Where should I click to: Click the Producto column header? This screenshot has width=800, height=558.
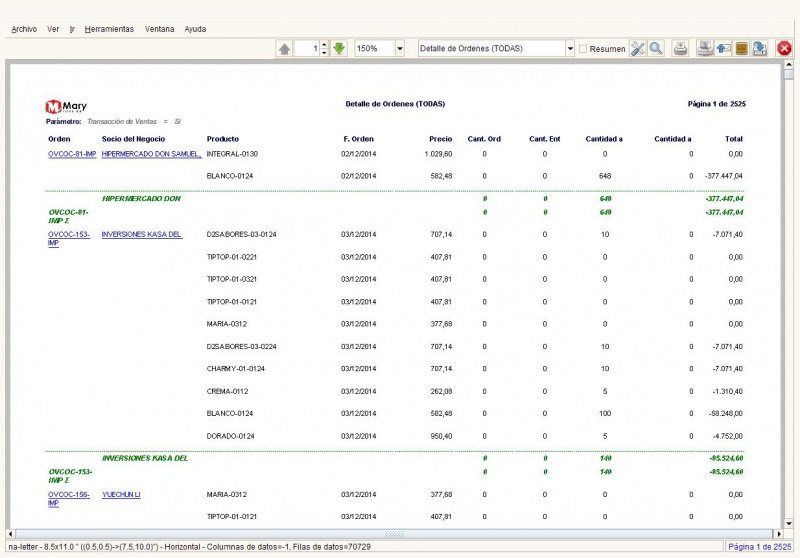click(222, 139)
